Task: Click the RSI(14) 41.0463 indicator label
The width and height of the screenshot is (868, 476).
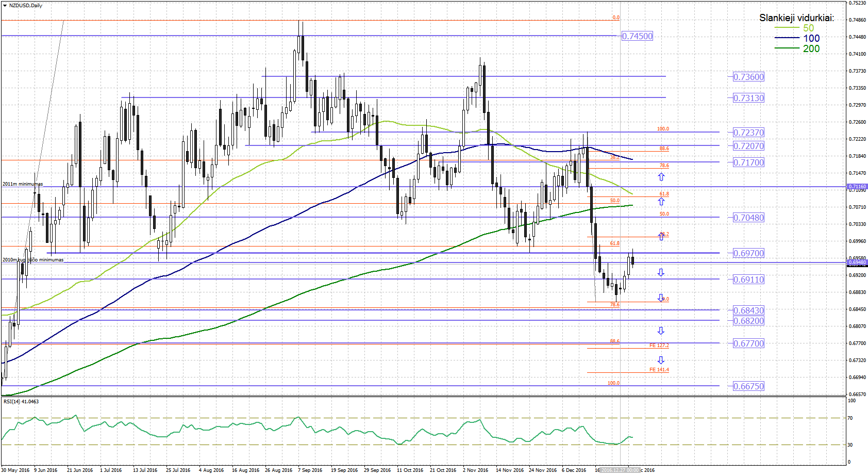Action: pyautogui.click(x=21, y=401)
